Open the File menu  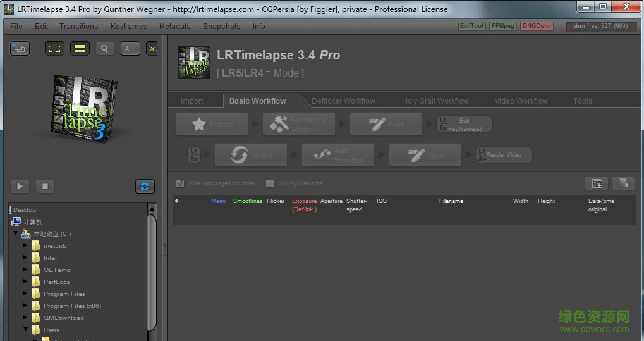16,27
